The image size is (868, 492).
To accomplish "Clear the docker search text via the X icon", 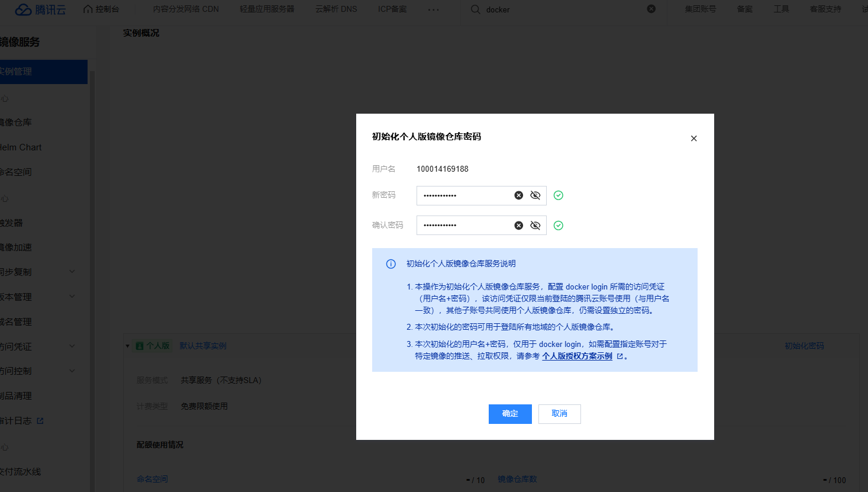I will click(x=651, y=9).
